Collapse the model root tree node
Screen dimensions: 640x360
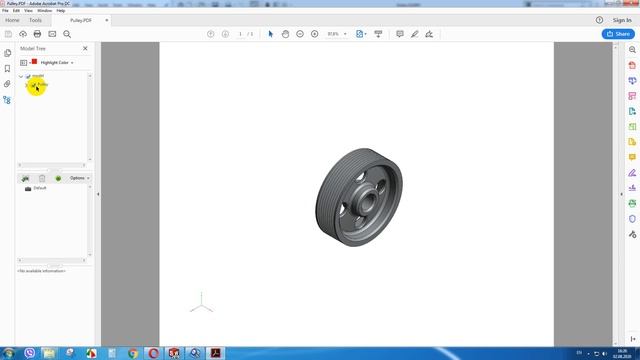[21, 76]
